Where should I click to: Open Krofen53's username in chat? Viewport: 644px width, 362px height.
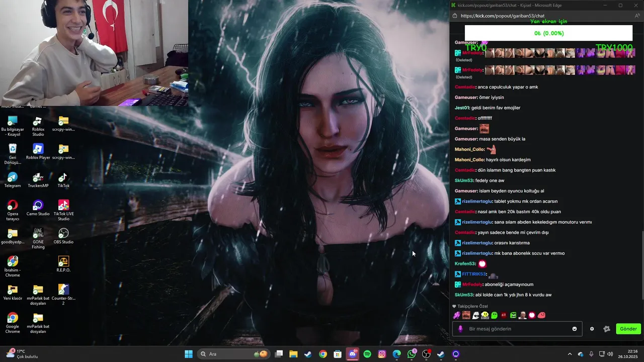click(465, 263)
